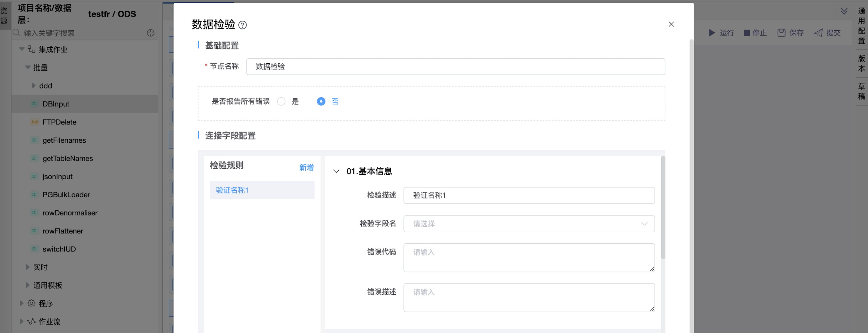Click the help icon beside 数据检验 title
Viewport: 868px width, 333px height.
[242, 25]
